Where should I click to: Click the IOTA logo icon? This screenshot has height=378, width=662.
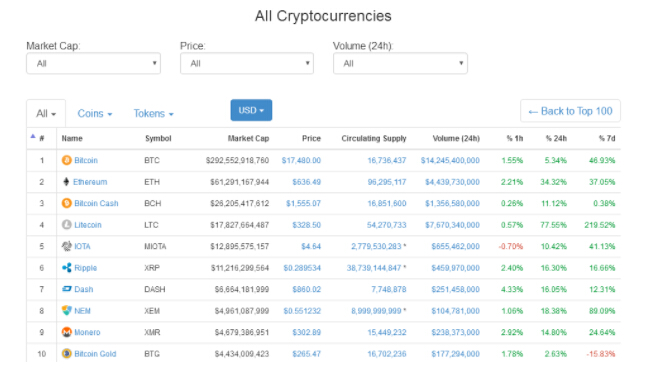67,246
